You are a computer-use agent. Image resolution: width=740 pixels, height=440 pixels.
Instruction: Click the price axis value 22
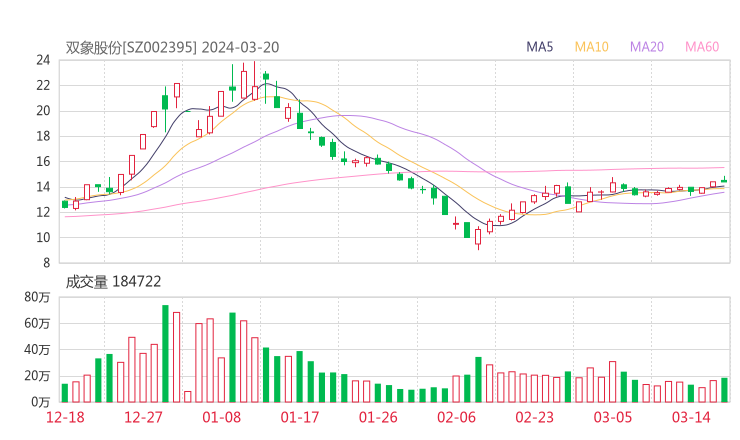(43, 85)
